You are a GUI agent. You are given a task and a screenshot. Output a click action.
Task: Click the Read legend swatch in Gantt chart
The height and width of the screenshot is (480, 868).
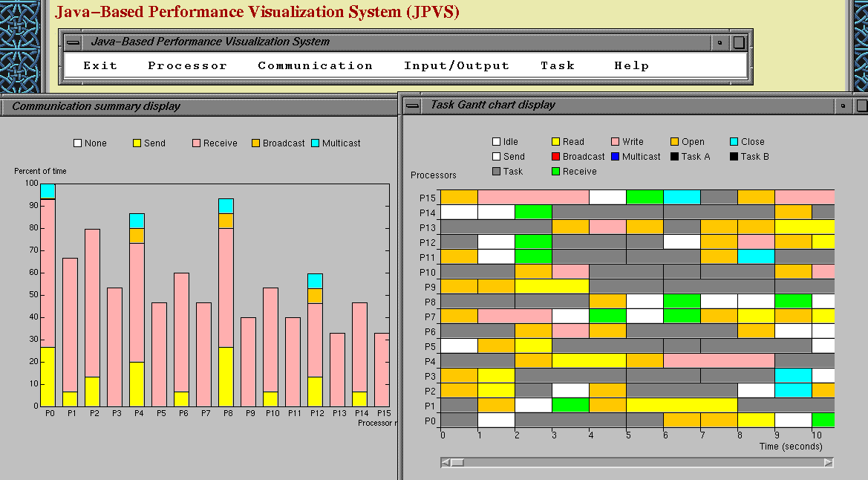556,142
